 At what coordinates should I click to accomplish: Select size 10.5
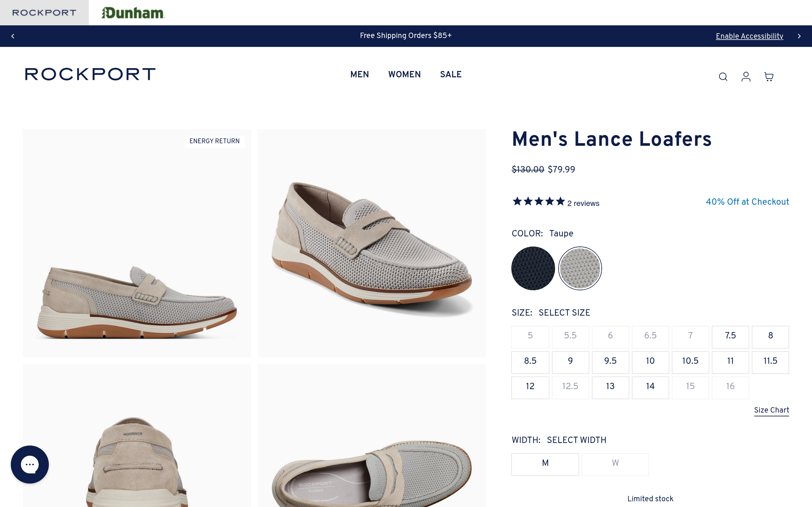(x=690, y=362)
